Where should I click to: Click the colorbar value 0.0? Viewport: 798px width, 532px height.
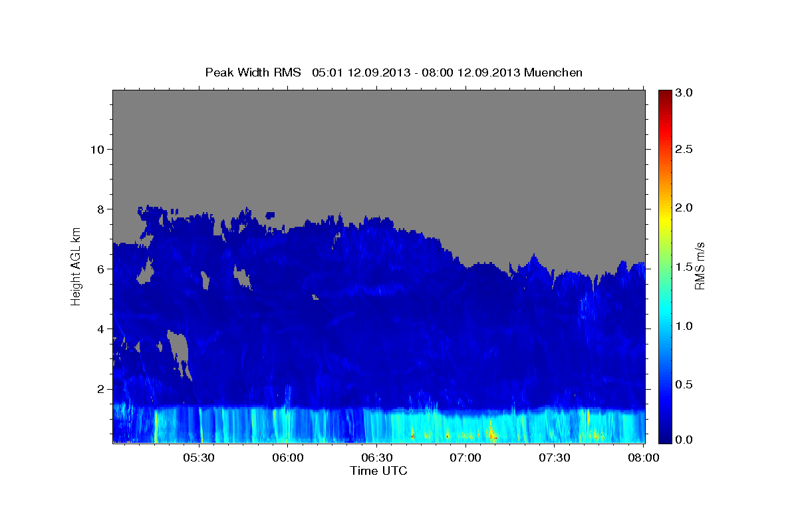[x=684, y=440]
